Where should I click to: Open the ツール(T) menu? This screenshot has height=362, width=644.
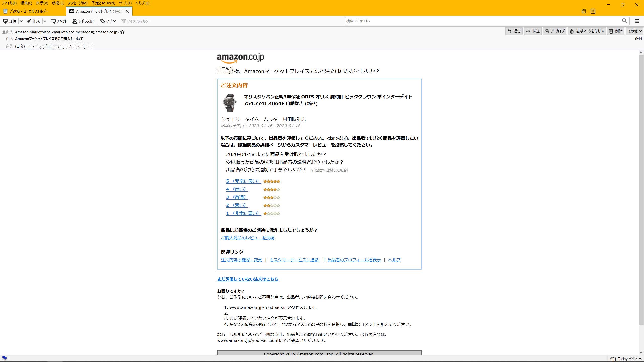tap(125, 3)
